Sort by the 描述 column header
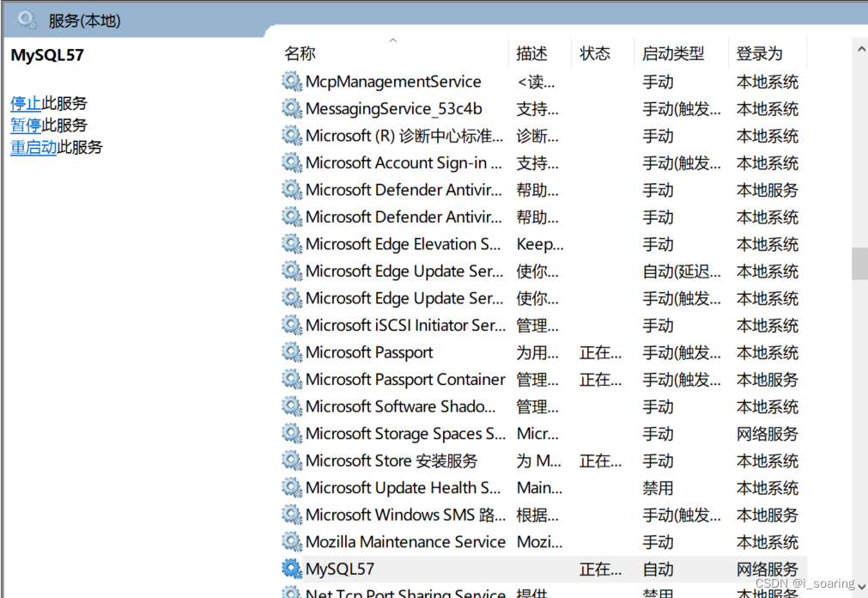Image resolution: width=868 pixels, height=598 pixels. pos(532,54)
